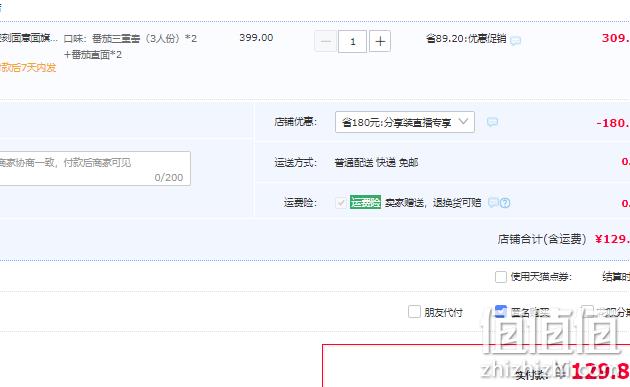Toggle the 运费险 checkbox

[341, 203]
